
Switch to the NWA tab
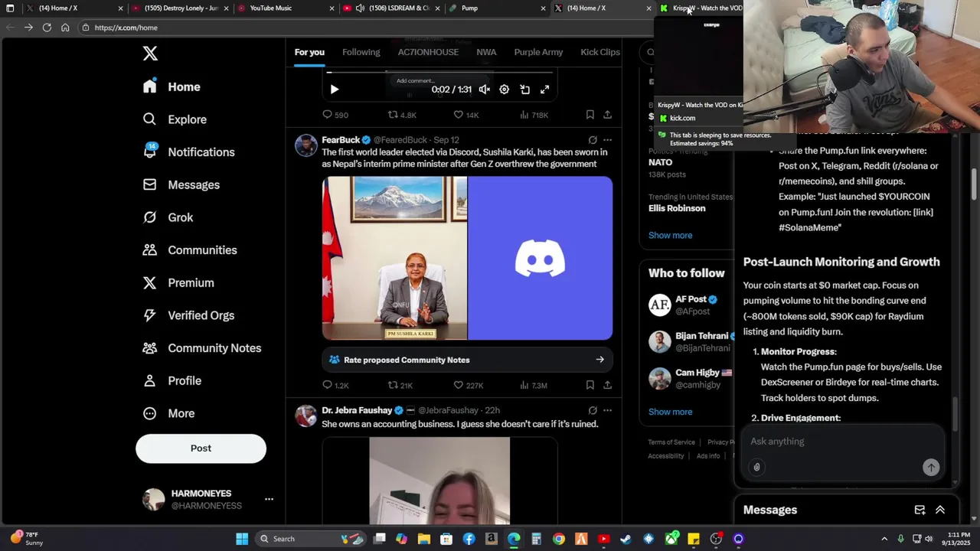[486, 52]
